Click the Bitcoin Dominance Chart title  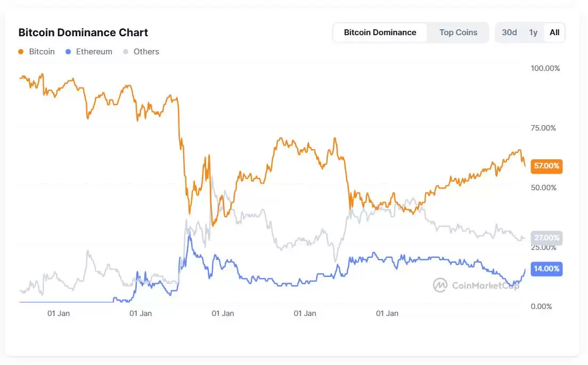(x=83, y=33)
